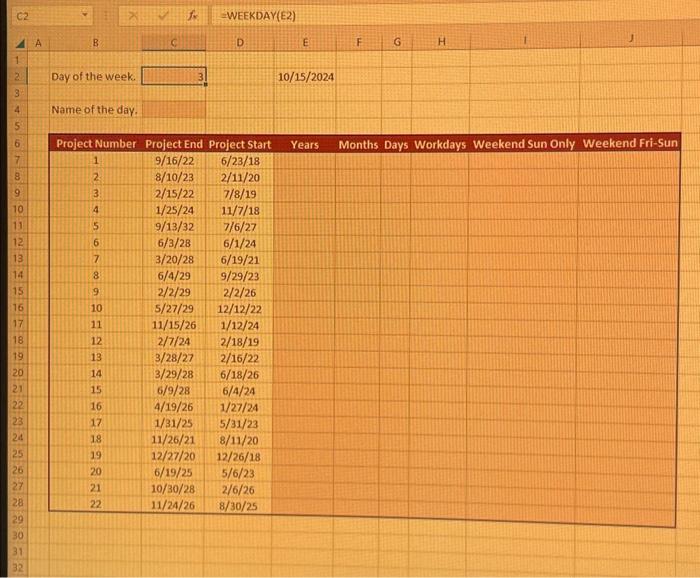Click Project End date 6/9/28
The width and height of the screenshot is (700, 578).
(173, 391)
